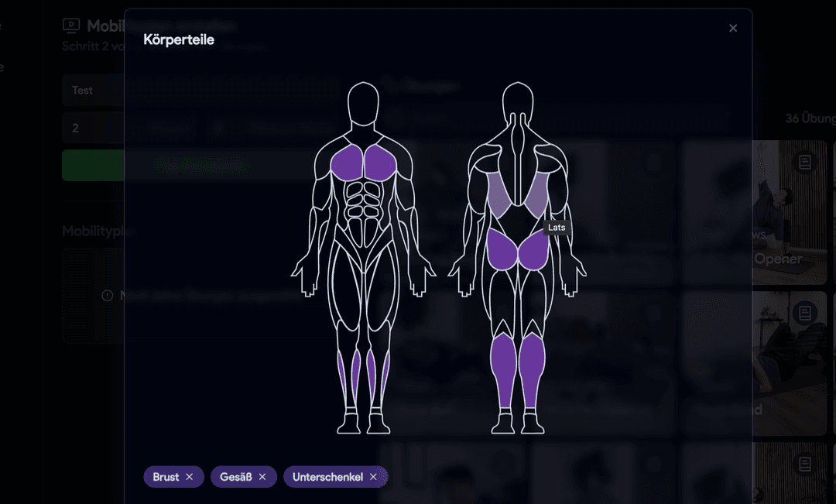Open document icon on bottom exercise thumbnail

805,464
